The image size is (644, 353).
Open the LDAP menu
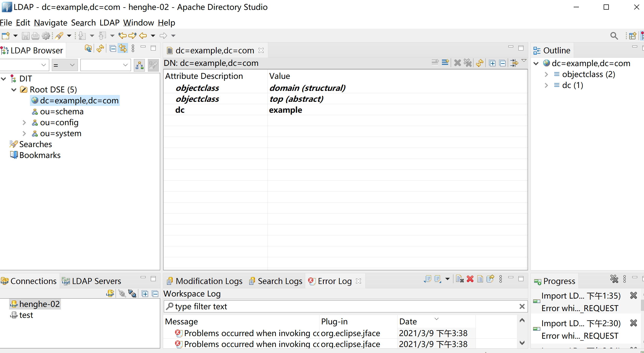(109, 23)
